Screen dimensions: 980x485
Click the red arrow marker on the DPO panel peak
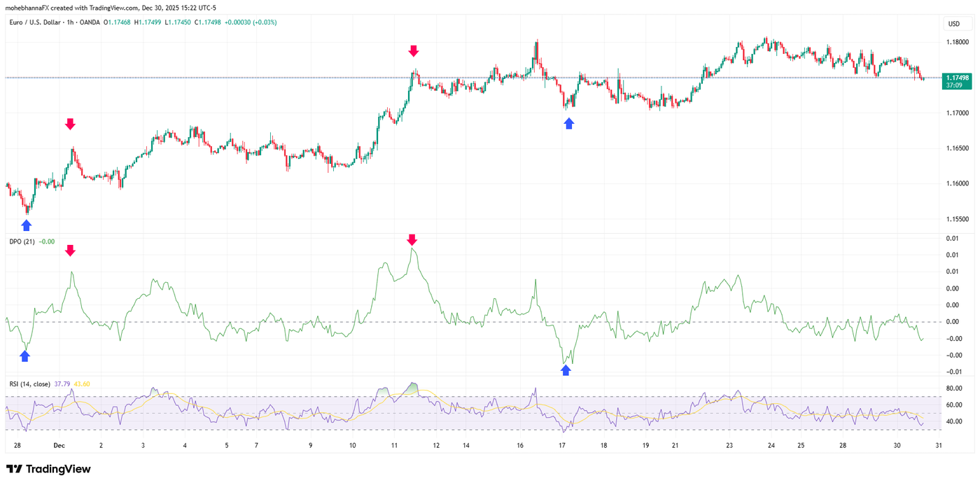pyautogui.click(x=412, y=241)
